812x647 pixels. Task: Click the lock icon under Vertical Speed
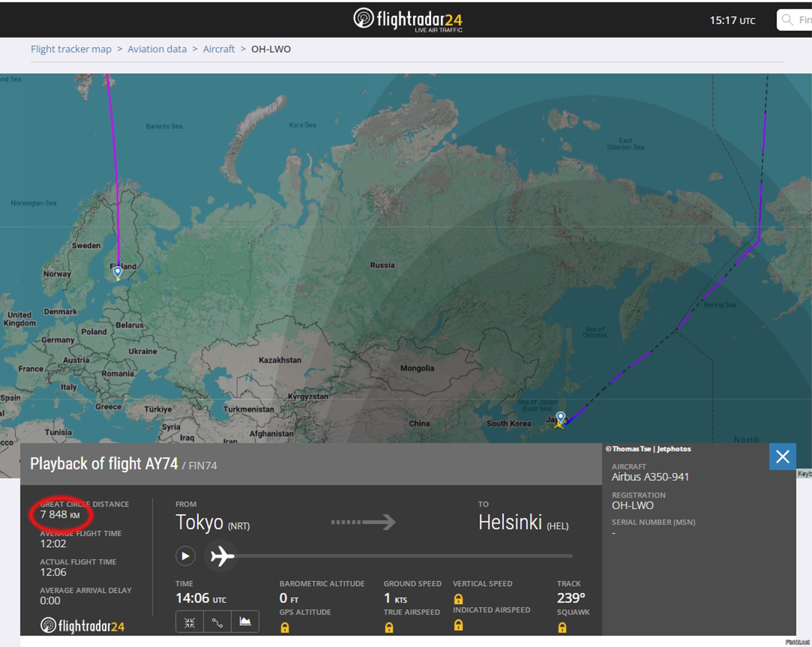[x=458, y=599]
